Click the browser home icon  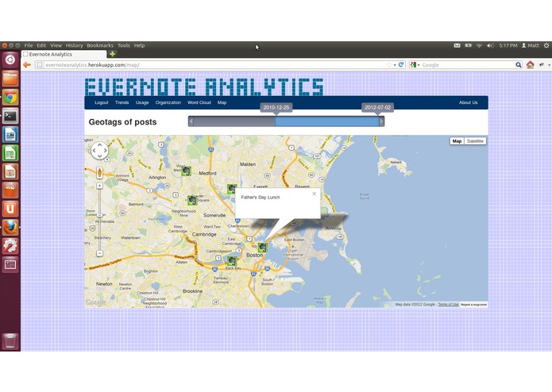(x=531, y=65)
